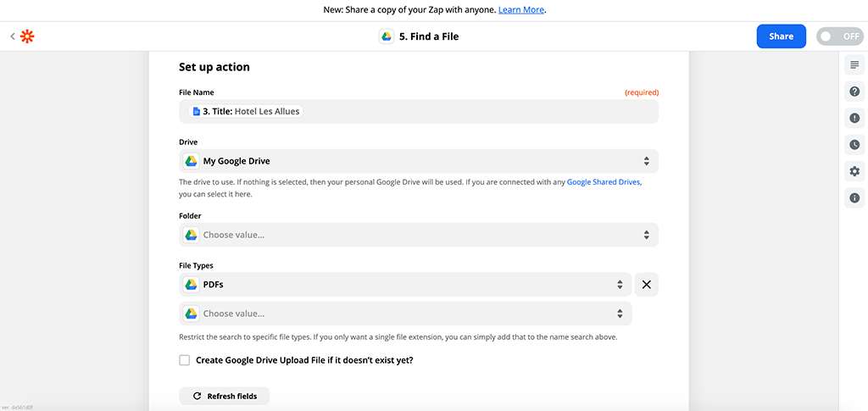Open the history clock icon
The height and width of the screenshot is (411, 868).
click(854, 145)
